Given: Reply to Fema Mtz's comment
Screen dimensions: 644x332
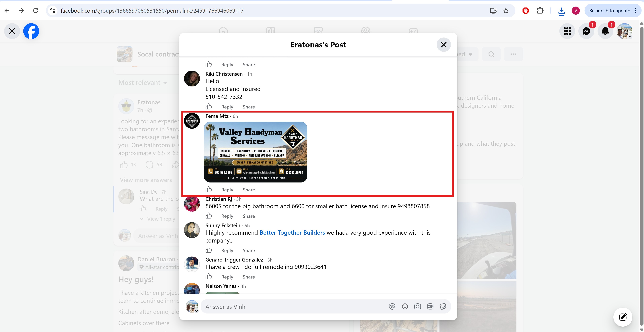Looking at the screenshot, I should [227, 190].
